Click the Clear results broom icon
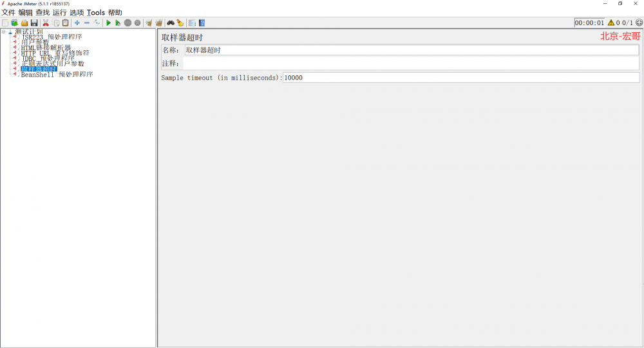Image resolution: width=644 pixels, height=348 pixels. 149,23
